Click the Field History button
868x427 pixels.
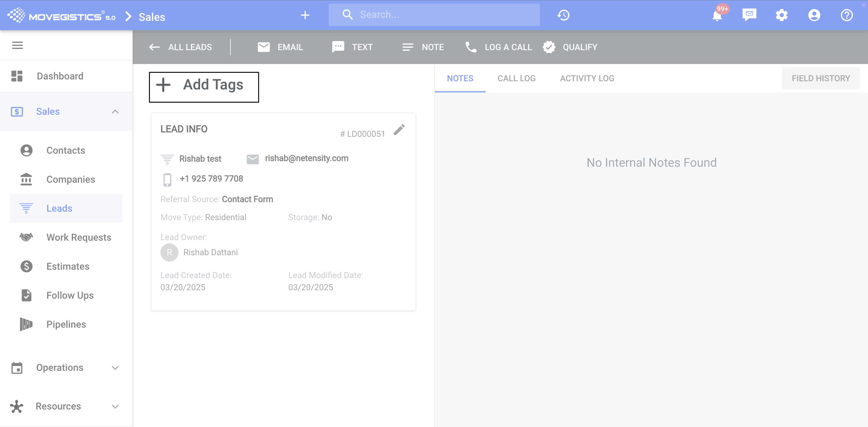click(820, 78)
